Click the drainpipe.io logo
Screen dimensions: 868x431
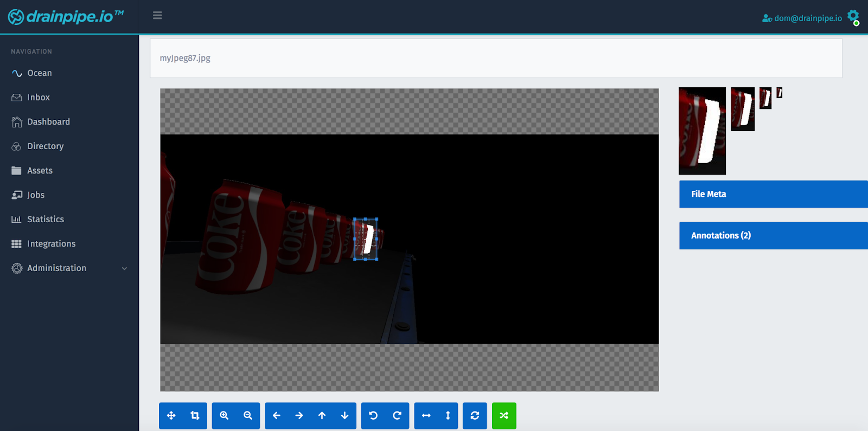[x=66, y=17]
